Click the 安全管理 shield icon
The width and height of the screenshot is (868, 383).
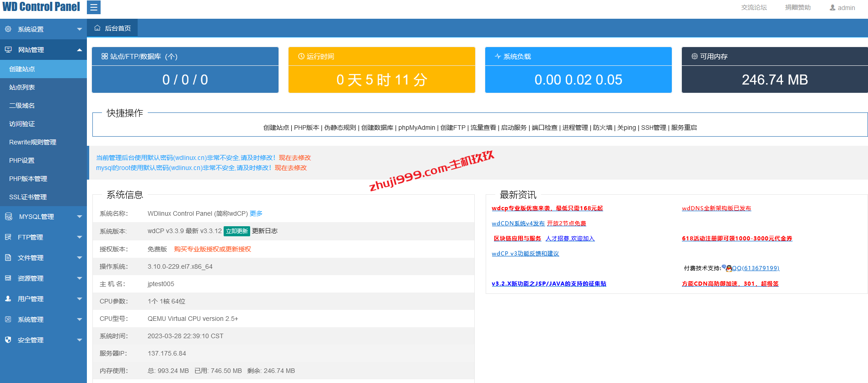click(8, 340)
